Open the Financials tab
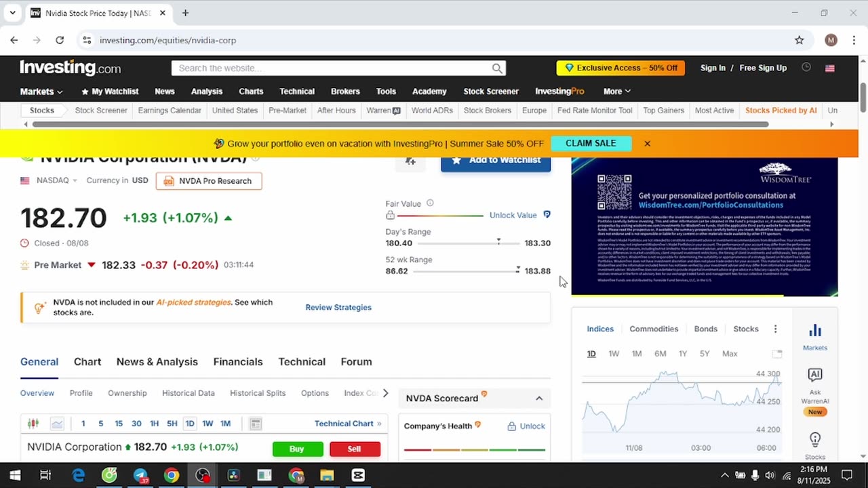Screen dimensions: 868x488 (238, 362)
